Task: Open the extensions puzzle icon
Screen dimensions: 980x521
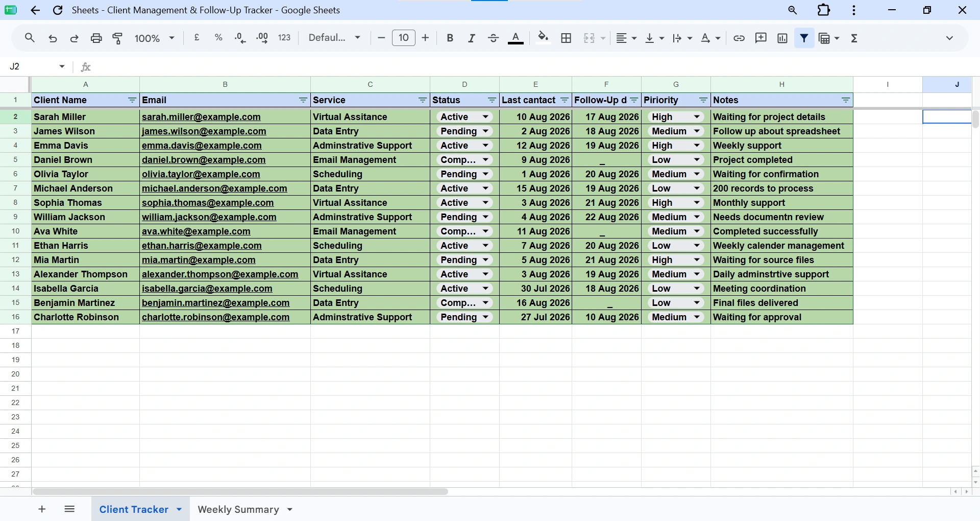Action: click(824, 10)
